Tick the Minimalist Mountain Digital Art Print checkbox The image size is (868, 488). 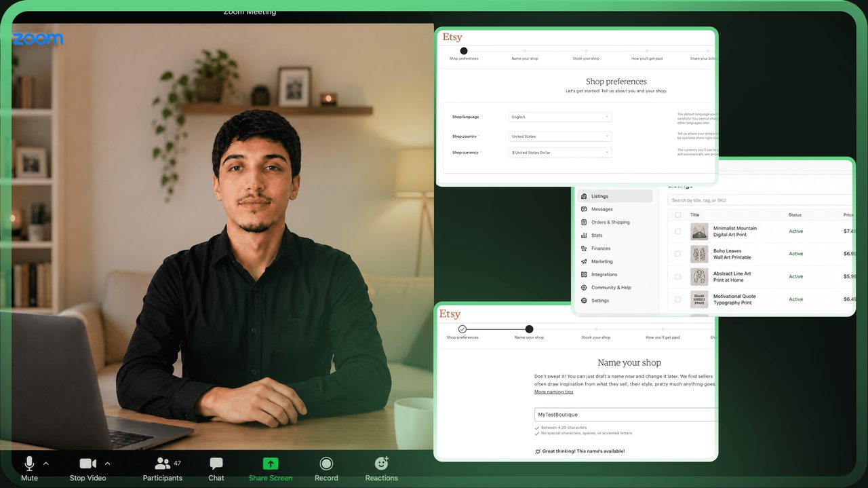(678, 231)
